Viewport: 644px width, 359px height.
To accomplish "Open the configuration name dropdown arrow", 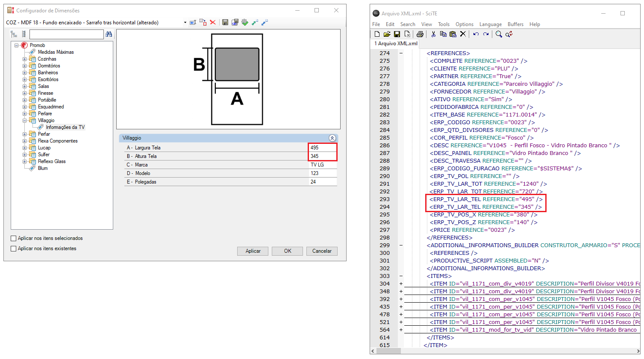I will [x=185, y=23].
